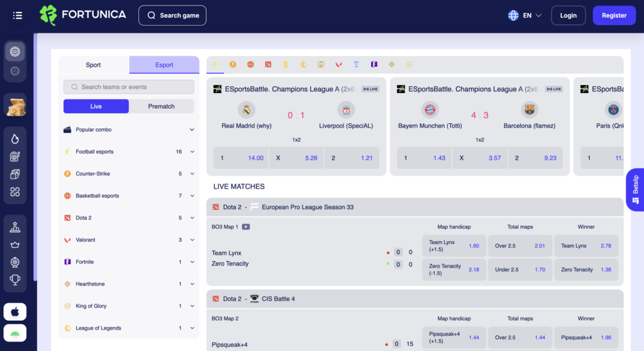Select Team Lynx (+1.5) handicap at 1.60
This screenshot has height=351, width=644.
[454, 246]
